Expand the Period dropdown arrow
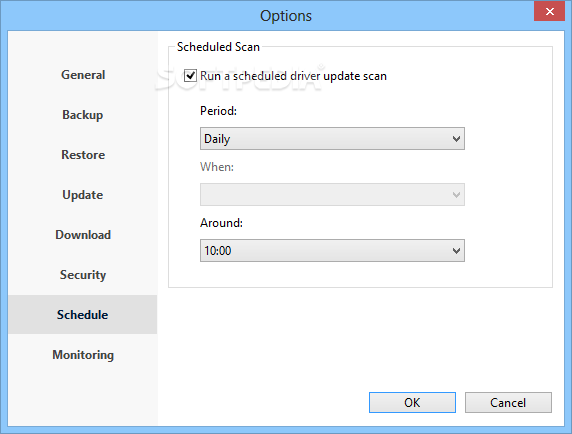Screen dimensions: 572x434 (456, 139)
